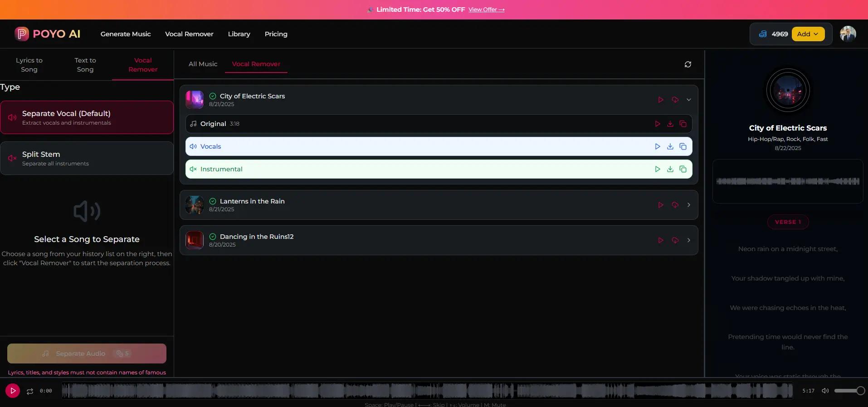This screenshot has width=868, height=407.
Task: Open Generate Music menu
Action: click(x=126, y=34)
